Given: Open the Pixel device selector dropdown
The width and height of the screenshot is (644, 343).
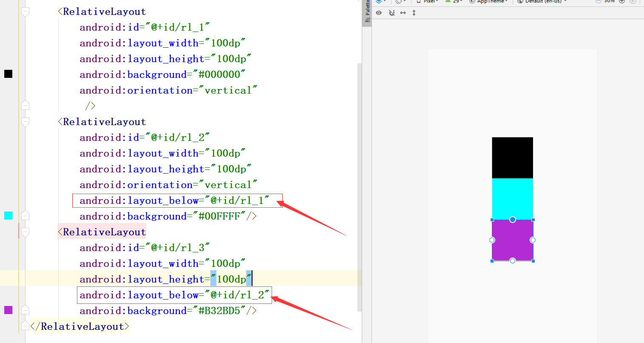Looking at the screenshot, I should [426, 1].
